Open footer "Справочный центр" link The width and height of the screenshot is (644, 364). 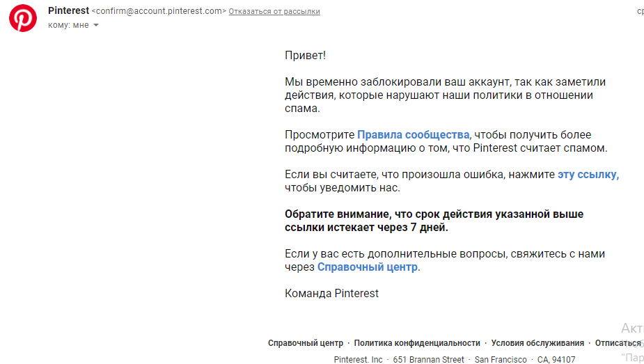tap(306, 343)
